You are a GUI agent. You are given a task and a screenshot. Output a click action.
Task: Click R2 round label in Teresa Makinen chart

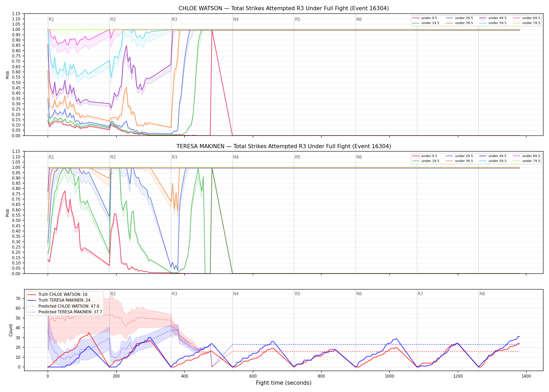coord(113,157)
